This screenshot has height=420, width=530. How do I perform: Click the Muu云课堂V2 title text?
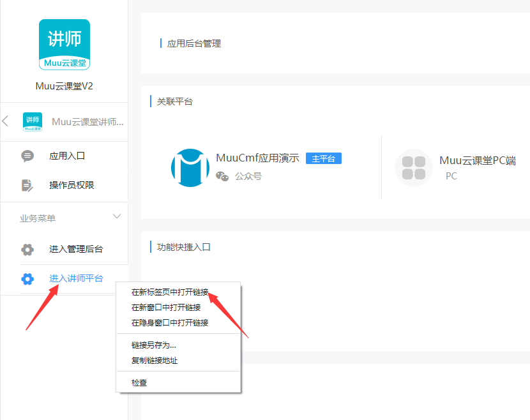coord(64,86)
